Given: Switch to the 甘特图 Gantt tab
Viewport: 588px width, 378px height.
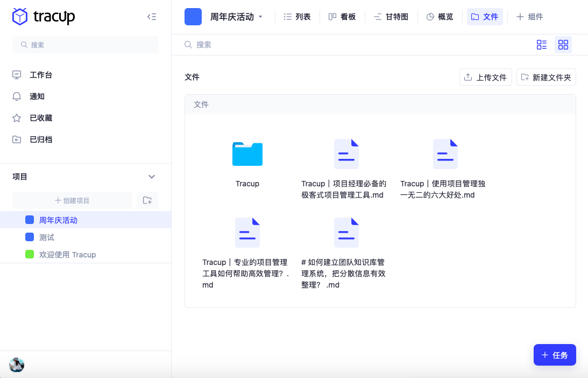Looking at the screenshot, I should 391,17.
